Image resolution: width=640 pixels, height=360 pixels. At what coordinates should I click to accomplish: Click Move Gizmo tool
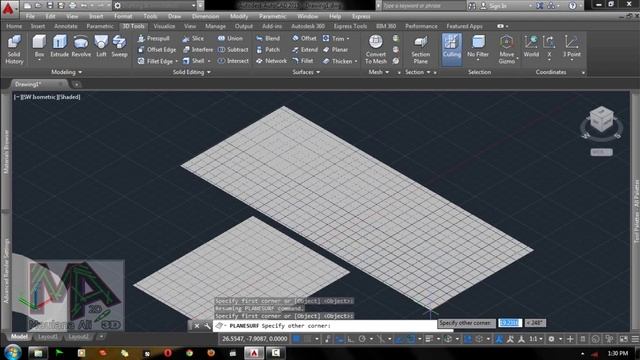point(507,49)
